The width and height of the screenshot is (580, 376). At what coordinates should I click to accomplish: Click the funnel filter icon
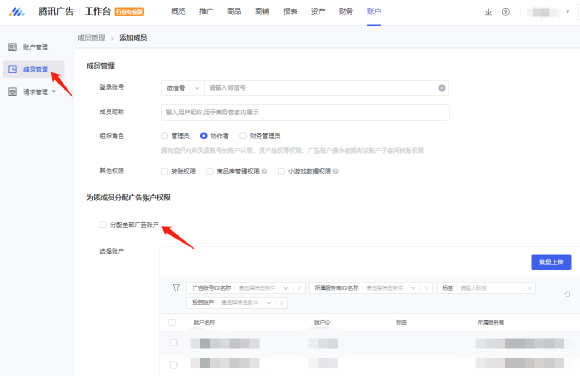click(176, 288)
